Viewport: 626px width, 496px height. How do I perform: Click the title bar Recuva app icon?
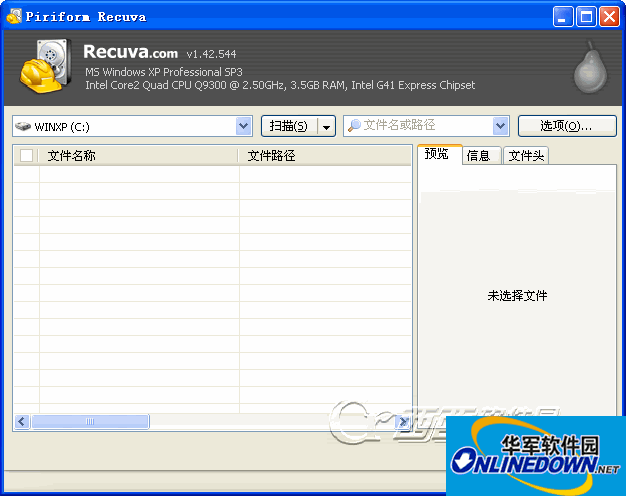click(x=14, y=16)
